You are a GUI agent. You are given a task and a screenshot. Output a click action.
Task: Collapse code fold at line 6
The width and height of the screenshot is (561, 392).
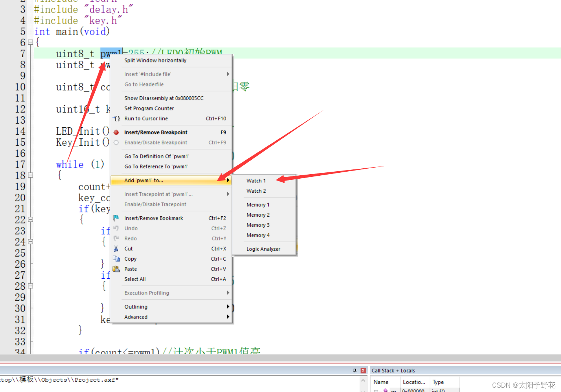(31, 42)
